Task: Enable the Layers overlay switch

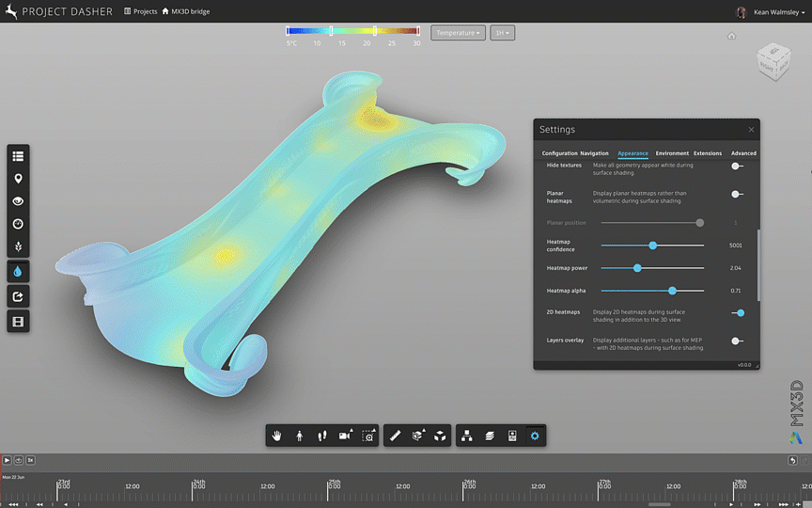Action: click(x=738, y=341)
